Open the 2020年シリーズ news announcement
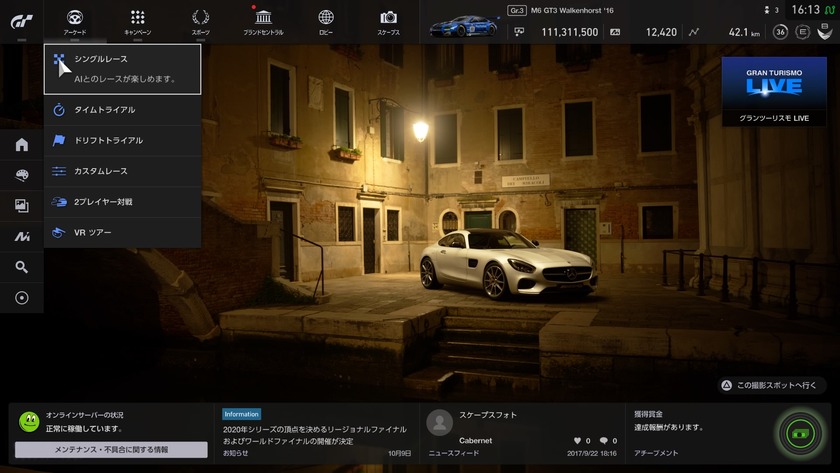The image size is (840, 473). [314, 435]
